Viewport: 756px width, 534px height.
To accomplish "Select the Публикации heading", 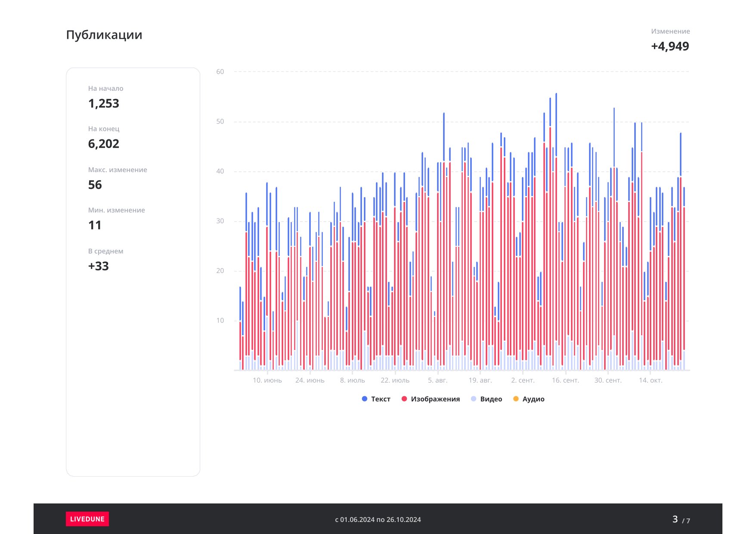I will pos(104,35).
